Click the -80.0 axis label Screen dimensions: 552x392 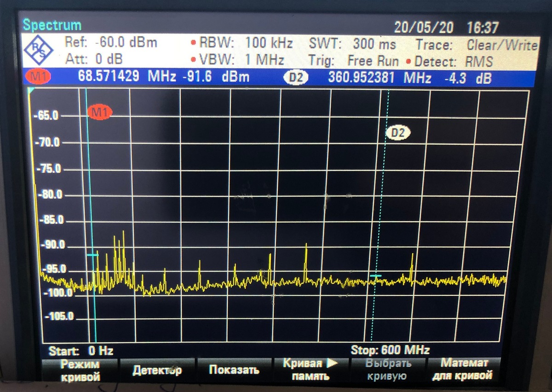(51, 195)
